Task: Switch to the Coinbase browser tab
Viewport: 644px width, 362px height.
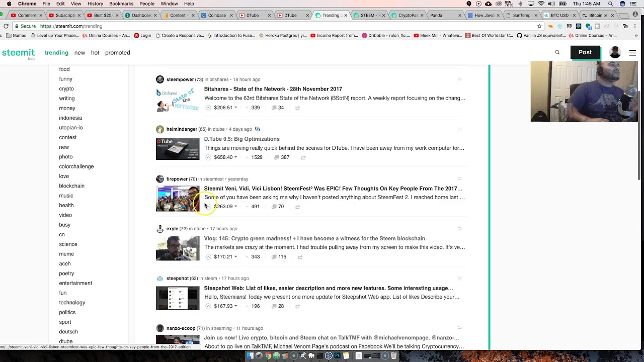Action: [216, 15]
